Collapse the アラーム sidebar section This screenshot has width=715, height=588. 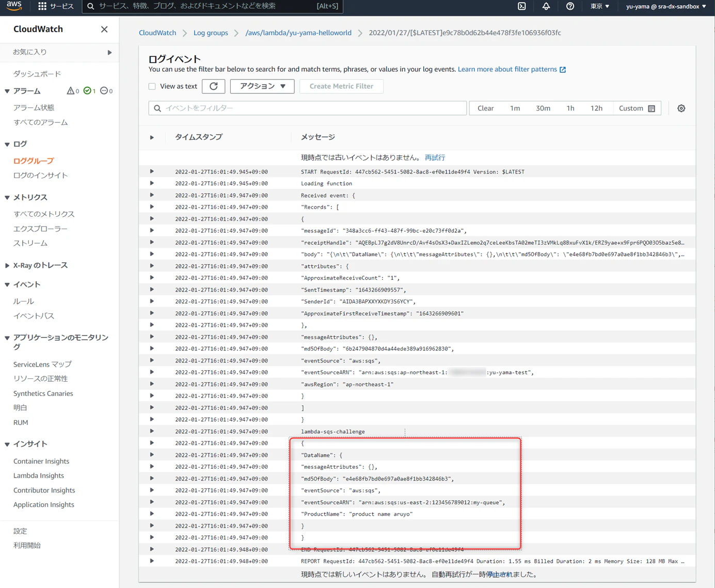(x=7, y=91)
